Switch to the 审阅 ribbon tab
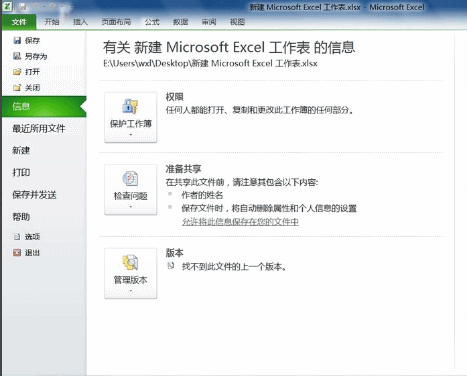 [209, 22]
